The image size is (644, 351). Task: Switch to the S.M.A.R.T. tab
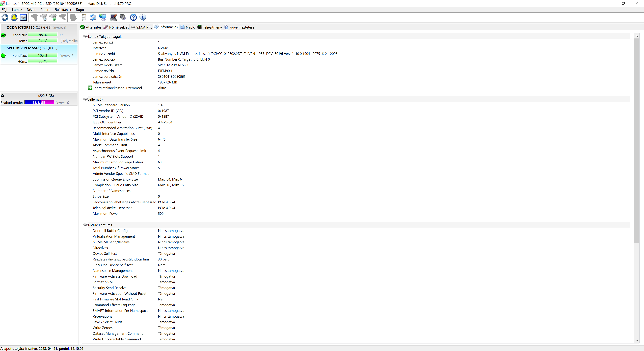click(x=141, y=27)
